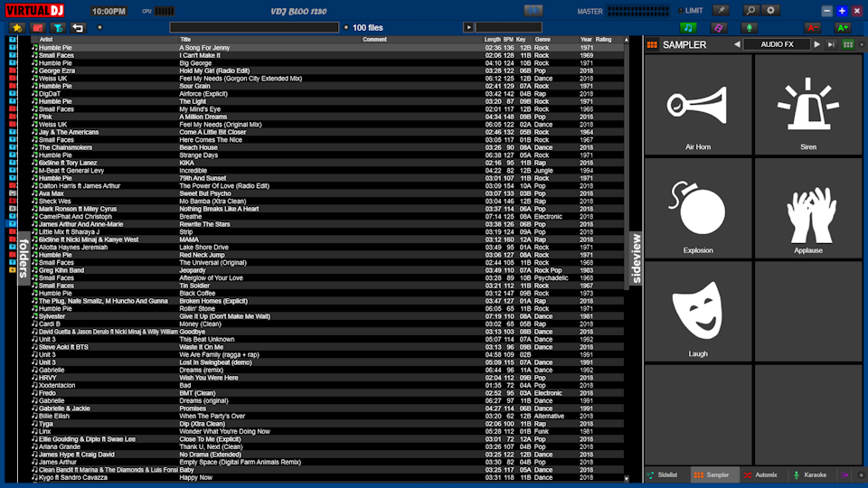The height and width of the screenshot is (488, 868).
Task: Sort by Length column header
Action: pyautogui.click(x=492, y=40)
